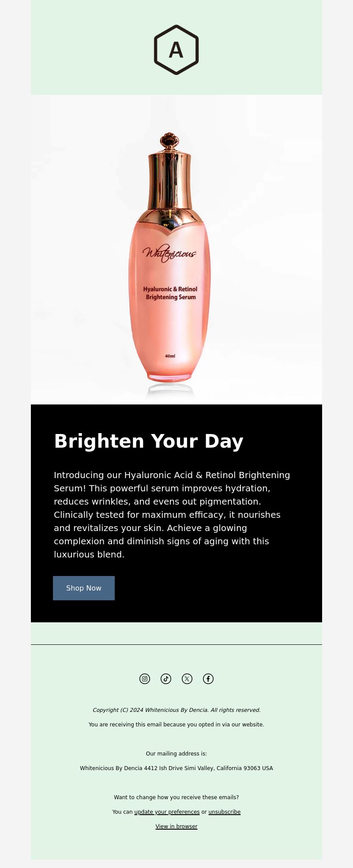Screen dimensions: 353x868
Task: Click the hexagon A logo
Action: point(176,50)
